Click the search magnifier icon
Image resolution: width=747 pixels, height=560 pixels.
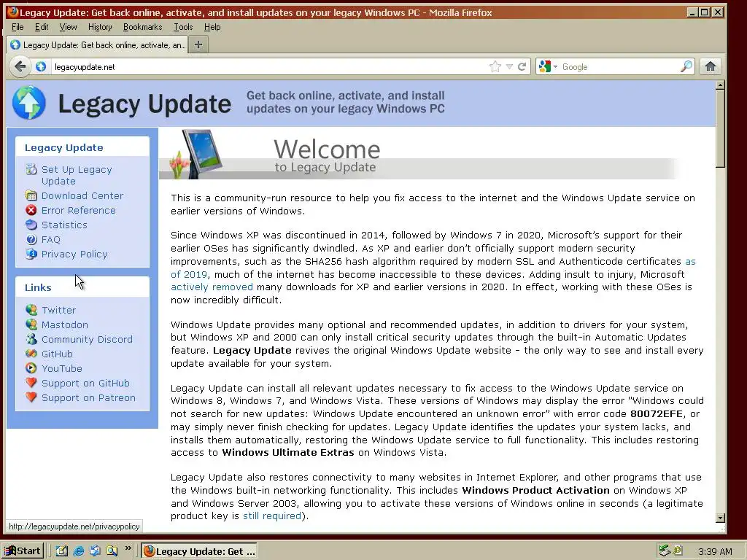[x=686, y=66]
